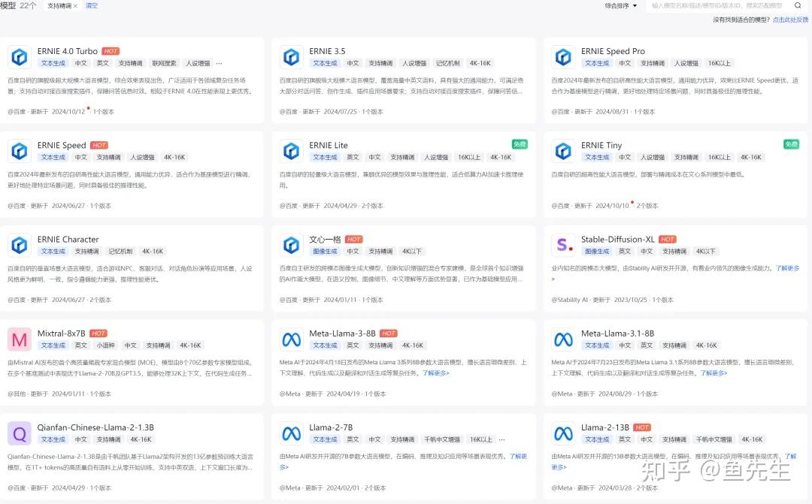Click the ERNIE Tiny model icon
The width and height of the screenshot is (812, 504).
pyautogui.click(x=563, y=151)
